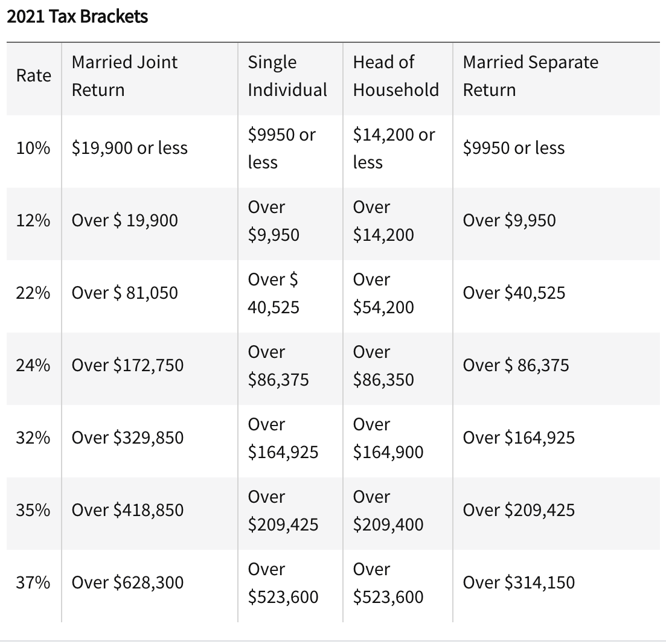
Task: Select the "Over $164,900" cell
Action: coord(388,438)
